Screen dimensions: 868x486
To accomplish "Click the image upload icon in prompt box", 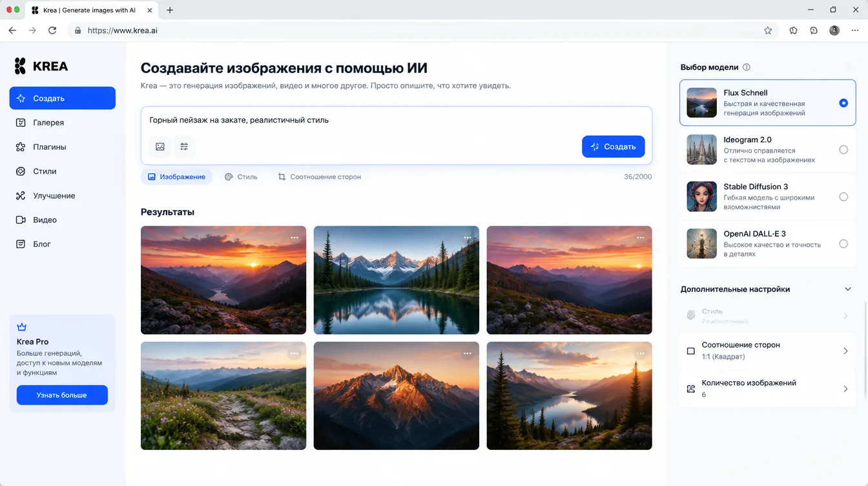I will point(160,147).
